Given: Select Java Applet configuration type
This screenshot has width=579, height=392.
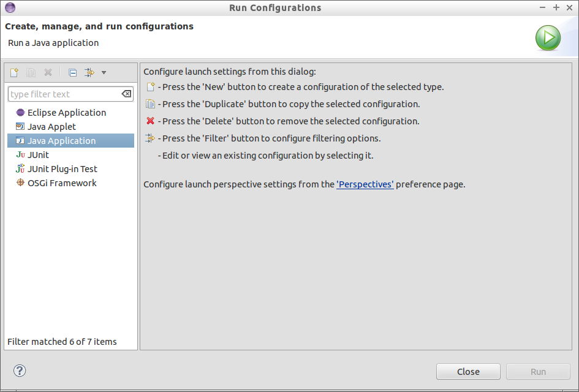Looking at the screenshot, I should 51,127.
